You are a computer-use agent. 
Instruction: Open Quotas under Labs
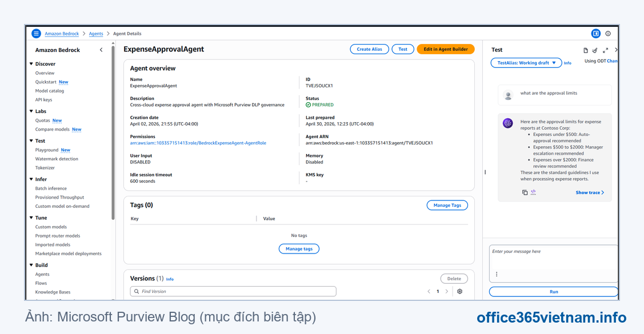pyautogui.click(x=42, y=120)
